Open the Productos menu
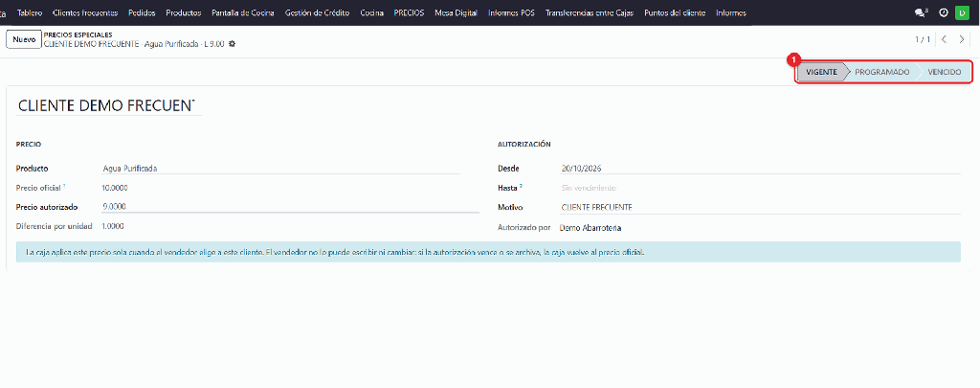The image size is (980, 388). 184,12
